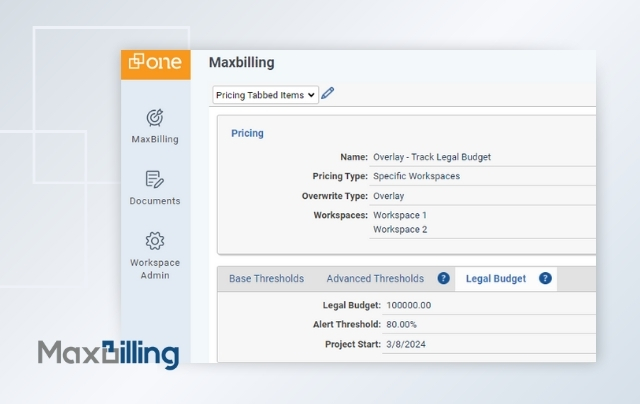Click the Workspace 1 entry

tap(400, 215)
